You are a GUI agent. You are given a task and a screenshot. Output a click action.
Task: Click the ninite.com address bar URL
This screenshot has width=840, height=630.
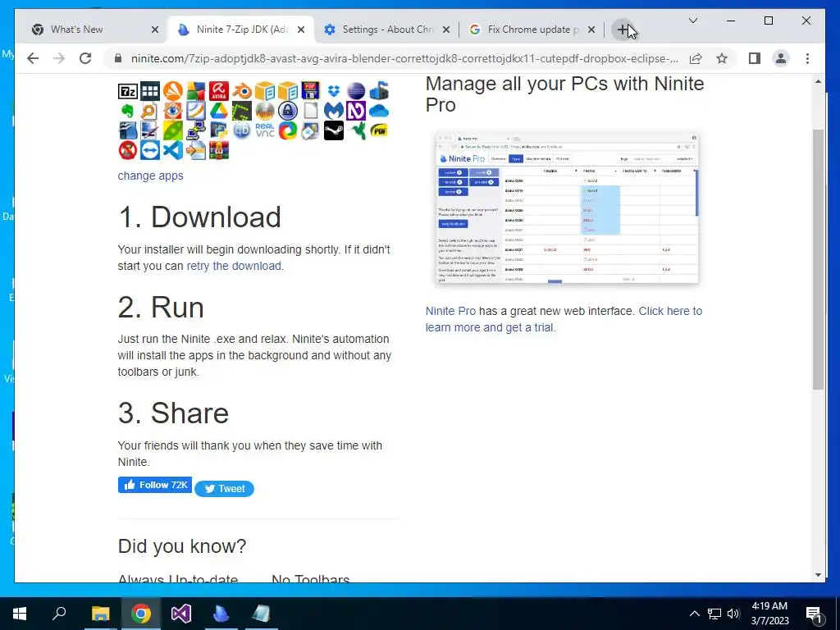click(x=404, y=58)
